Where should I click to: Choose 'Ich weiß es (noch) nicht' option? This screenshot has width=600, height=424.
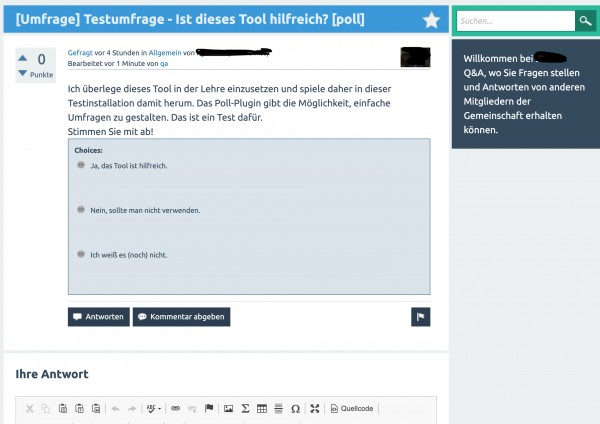click(x=81, y=254)
